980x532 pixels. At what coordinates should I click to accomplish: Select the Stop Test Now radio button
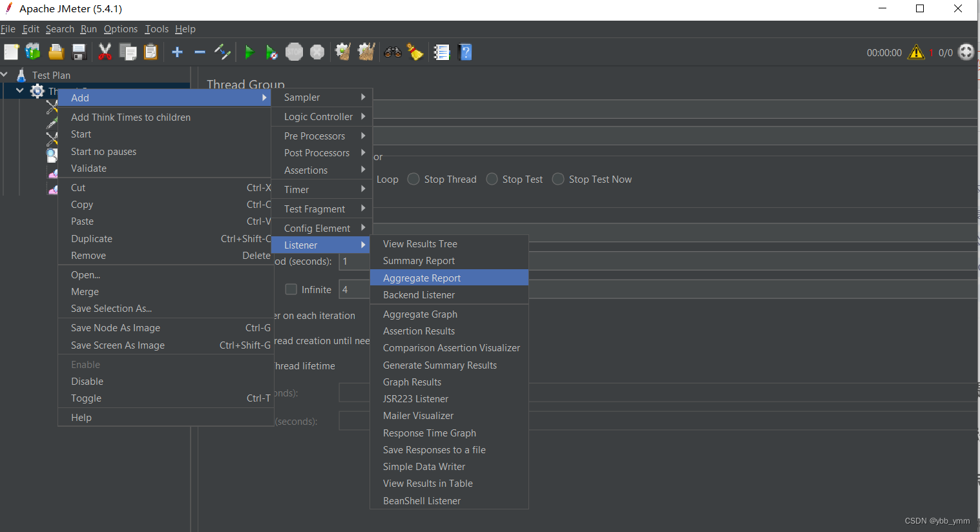(558, 179)
